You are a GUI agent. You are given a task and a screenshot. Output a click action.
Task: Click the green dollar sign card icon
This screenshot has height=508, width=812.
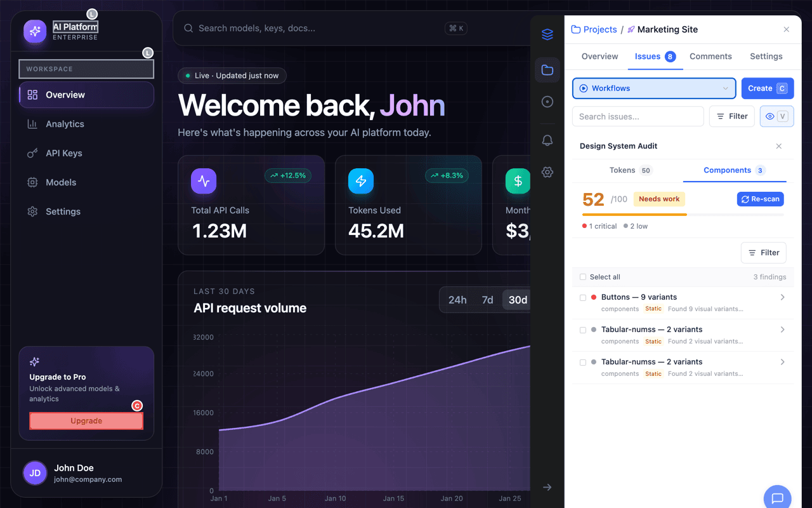[x=518, y=181]
